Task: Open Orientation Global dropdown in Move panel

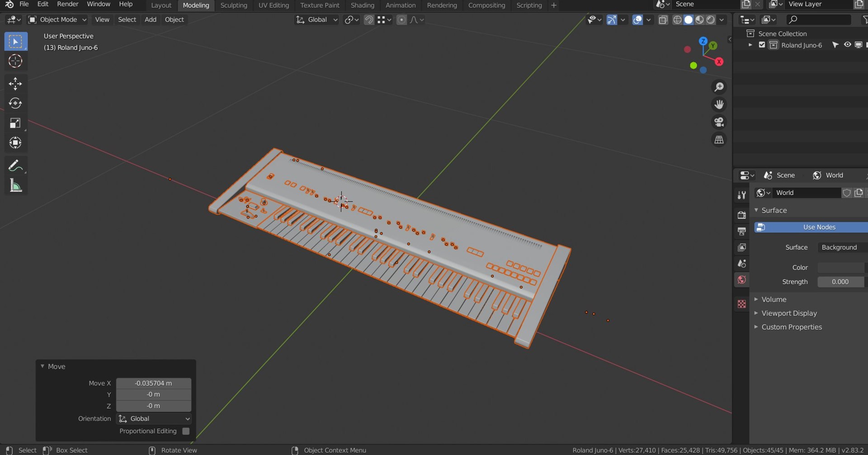Action: point(154,419)
